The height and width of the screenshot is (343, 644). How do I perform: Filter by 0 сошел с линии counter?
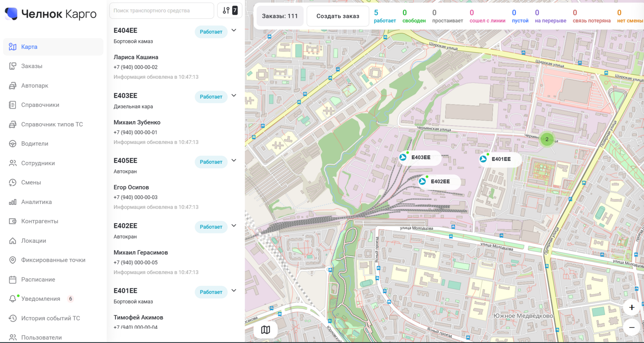coord(487,16)
